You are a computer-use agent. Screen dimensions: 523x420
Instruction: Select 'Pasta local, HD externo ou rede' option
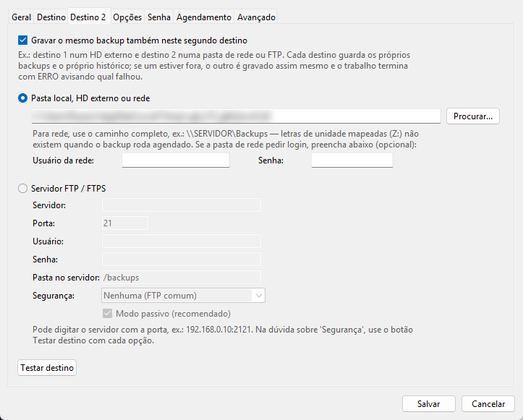coord(22,98)
